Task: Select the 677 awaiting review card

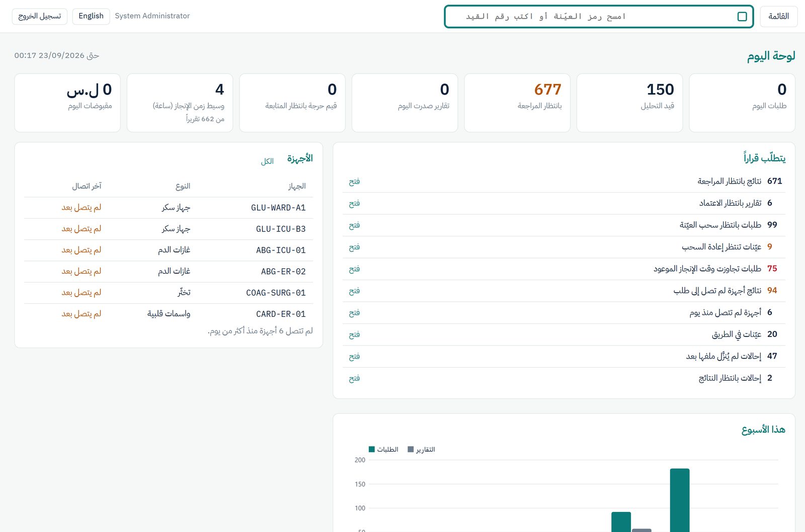Action: click(x=517, y=103)
